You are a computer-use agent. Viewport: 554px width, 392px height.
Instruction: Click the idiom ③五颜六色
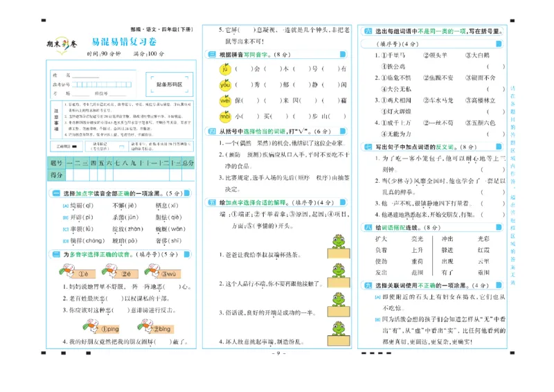480,123
